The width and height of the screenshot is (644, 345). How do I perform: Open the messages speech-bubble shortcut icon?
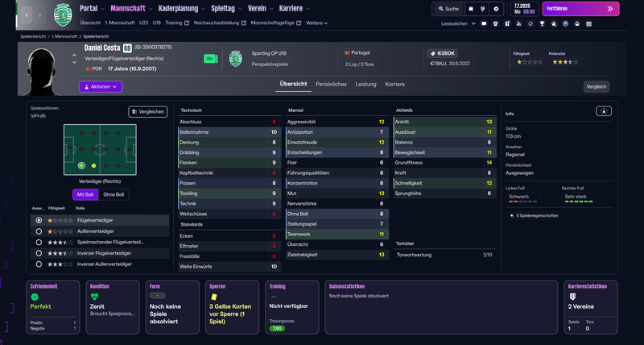[484, 24]
